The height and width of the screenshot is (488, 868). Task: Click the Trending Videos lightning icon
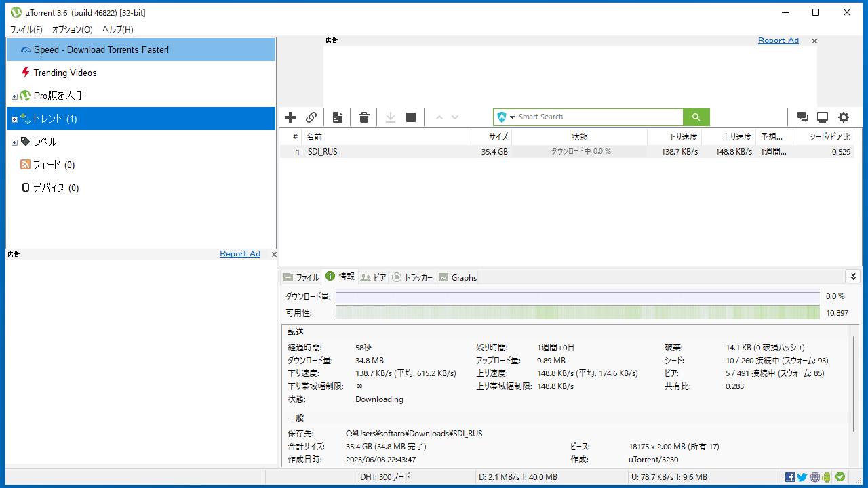(26, 73)
